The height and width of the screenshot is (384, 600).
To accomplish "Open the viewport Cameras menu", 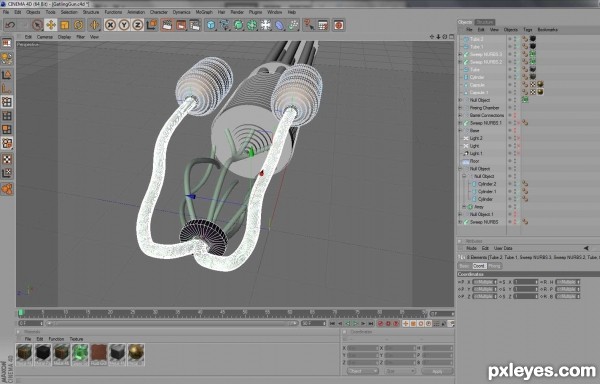I will [44, 37].
